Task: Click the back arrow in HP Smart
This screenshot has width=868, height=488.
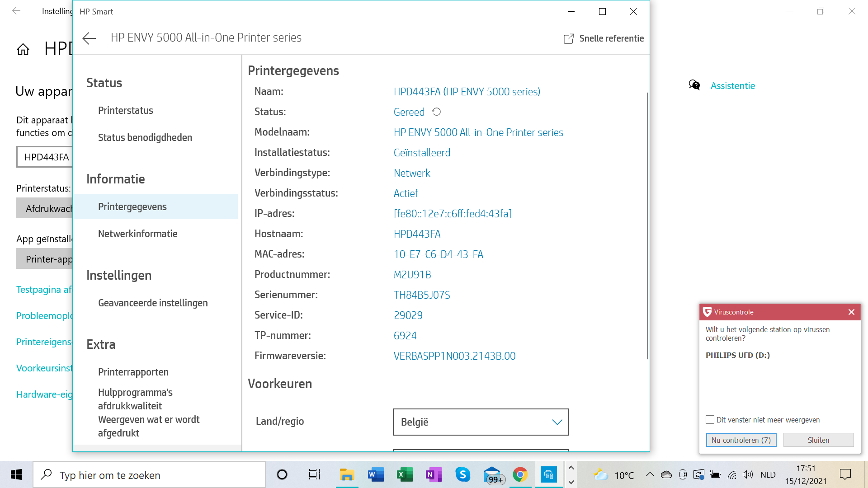Action: tap(89, 38)
